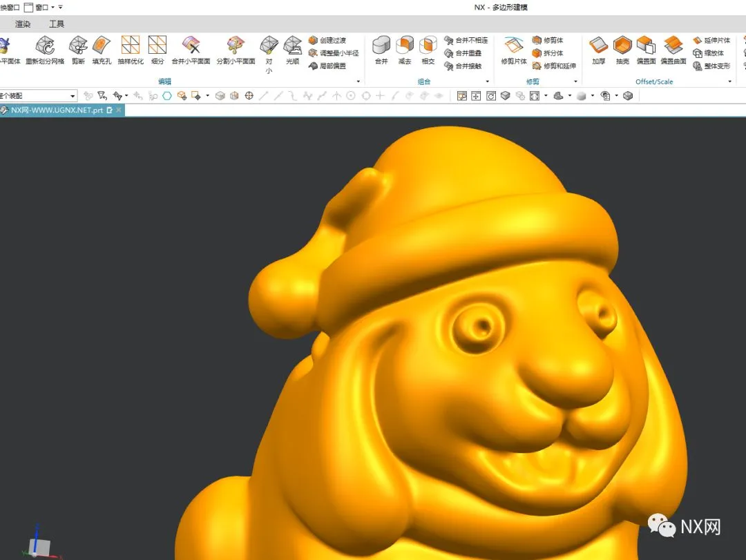Screen dimensions: 746x560
Task: Pick the 相交 intersect tool
Action: (x=428, y=50)
